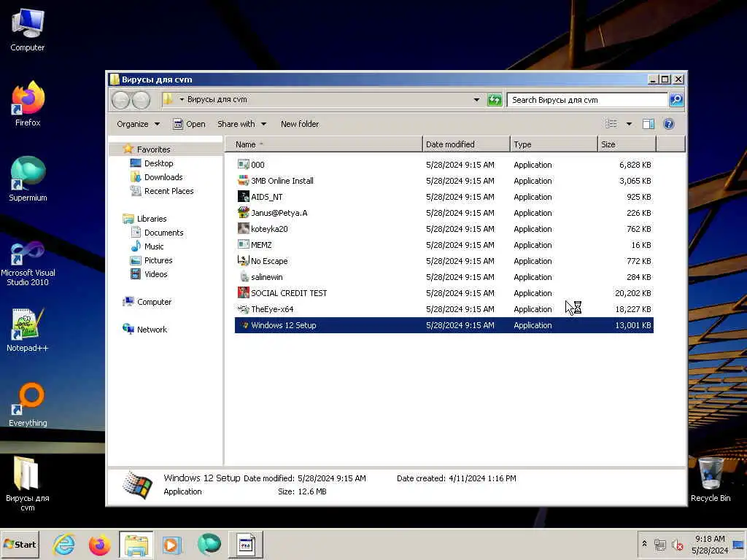Show hidden tray icons arrow
Image resolution: width=747 pixels, height=560 pixels.
coord(645,543)
